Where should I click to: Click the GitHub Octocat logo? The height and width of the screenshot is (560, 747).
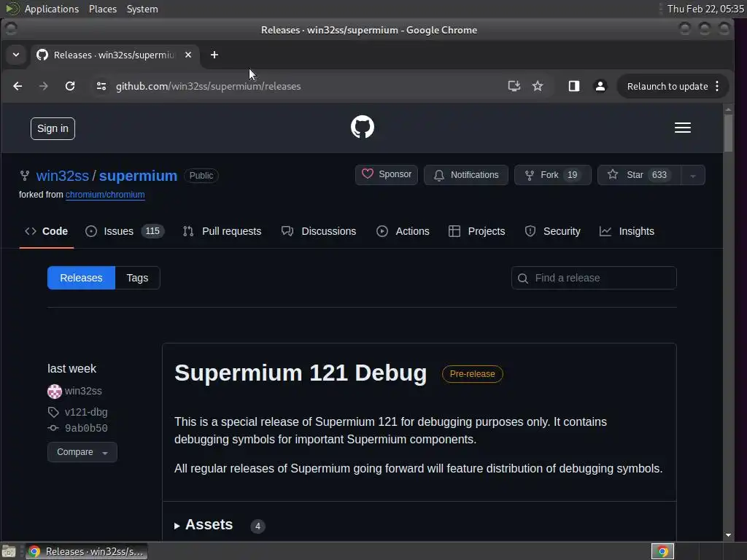tap(362, 127)
